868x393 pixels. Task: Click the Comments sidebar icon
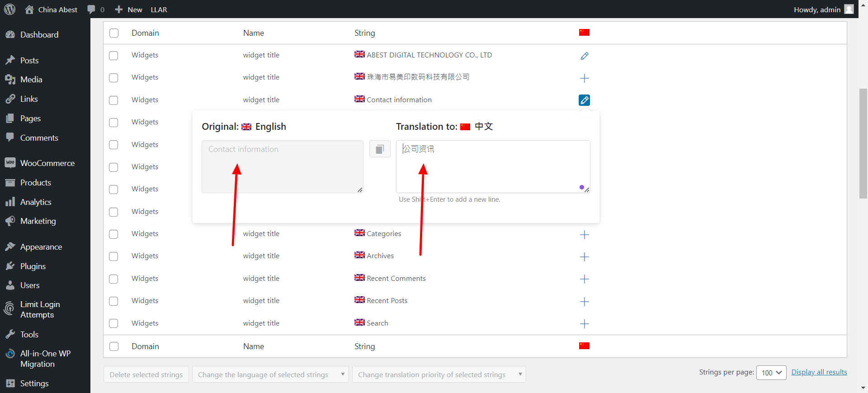[10, 138]
